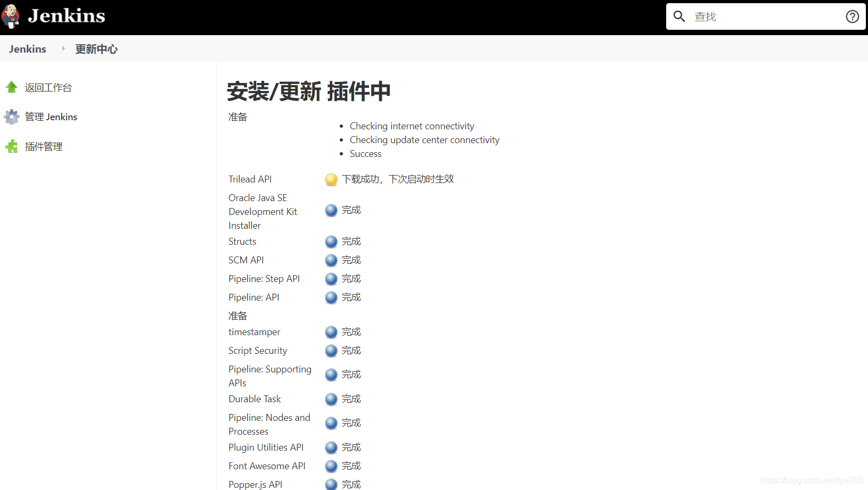
Task: Select the 完成 status next to Structs
Action: tap(351, 242)
